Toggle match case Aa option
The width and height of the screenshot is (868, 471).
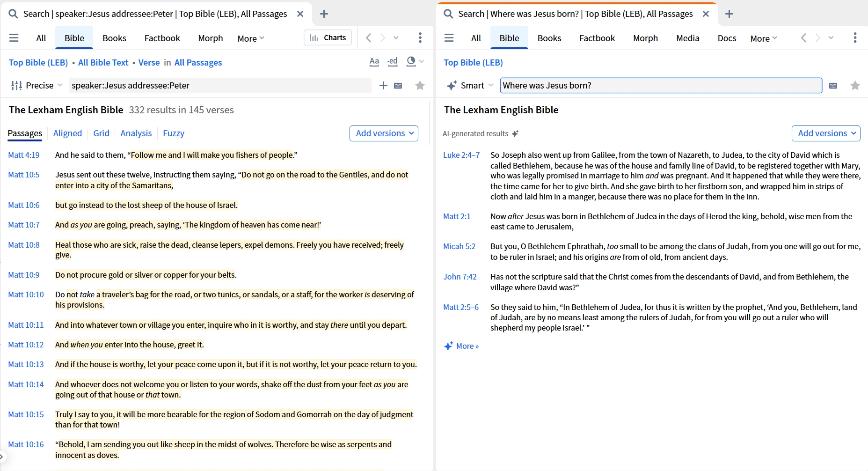point(374,62)
